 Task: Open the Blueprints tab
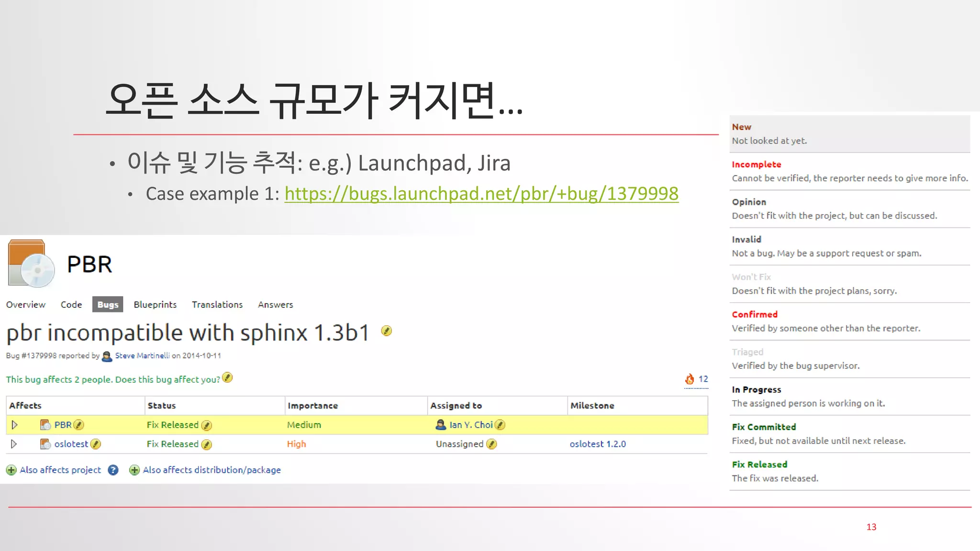coord(155,305)
